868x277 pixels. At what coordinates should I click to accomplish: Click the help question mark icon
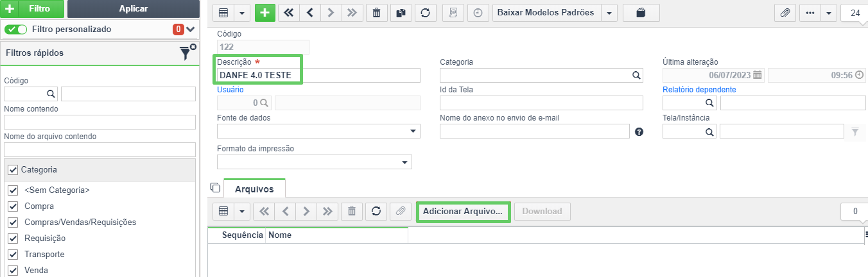639,131
